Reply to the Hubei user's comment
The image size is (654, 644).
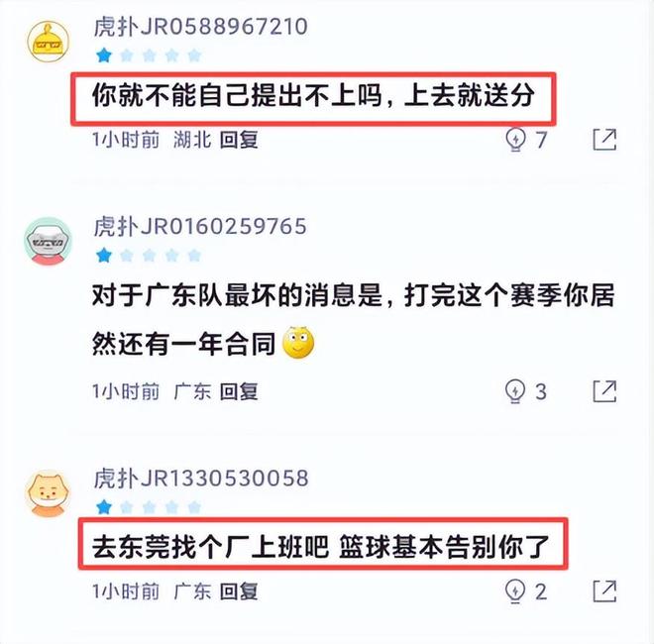(x=239, y=140)
